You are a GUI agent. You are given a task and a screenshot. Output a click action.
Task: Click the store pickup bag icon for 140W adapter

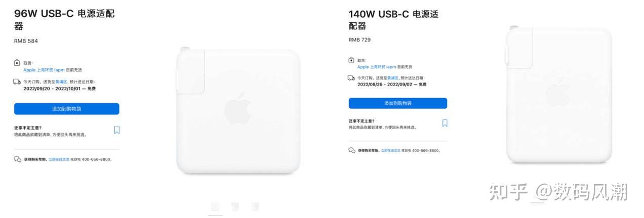351,60
